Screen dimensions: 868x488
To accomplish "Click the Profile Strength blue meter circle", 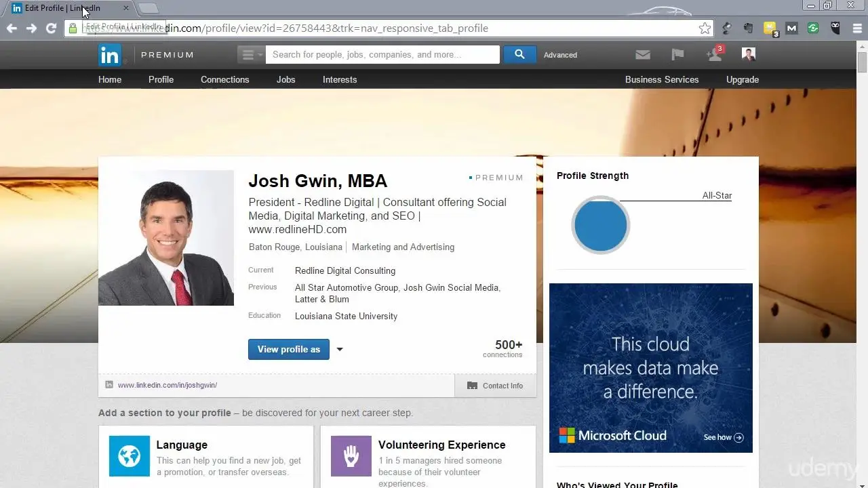I will pos(601,225).
